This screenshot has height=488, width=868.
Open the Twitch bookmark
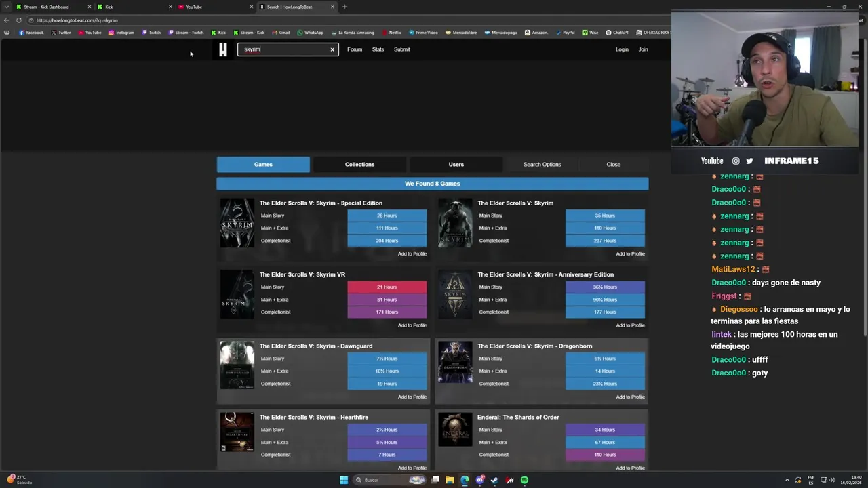(x=151, y=33)
